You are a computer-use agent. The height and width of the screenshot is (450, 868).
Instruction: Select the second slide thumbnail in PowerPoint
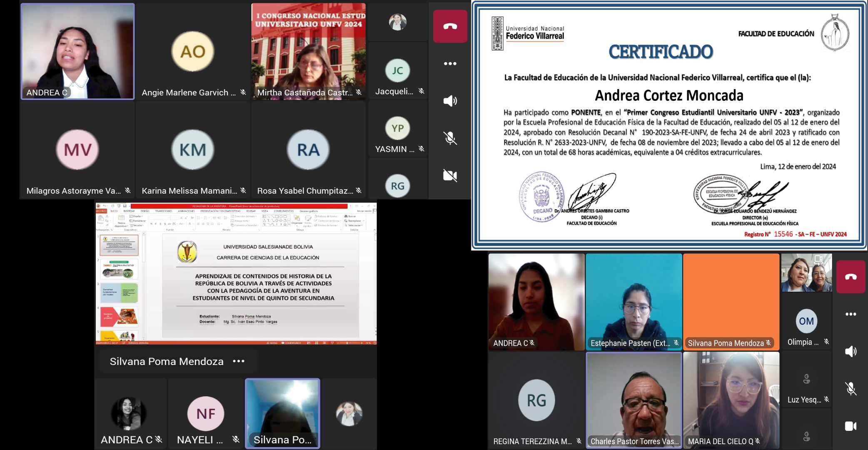[119, 269]
